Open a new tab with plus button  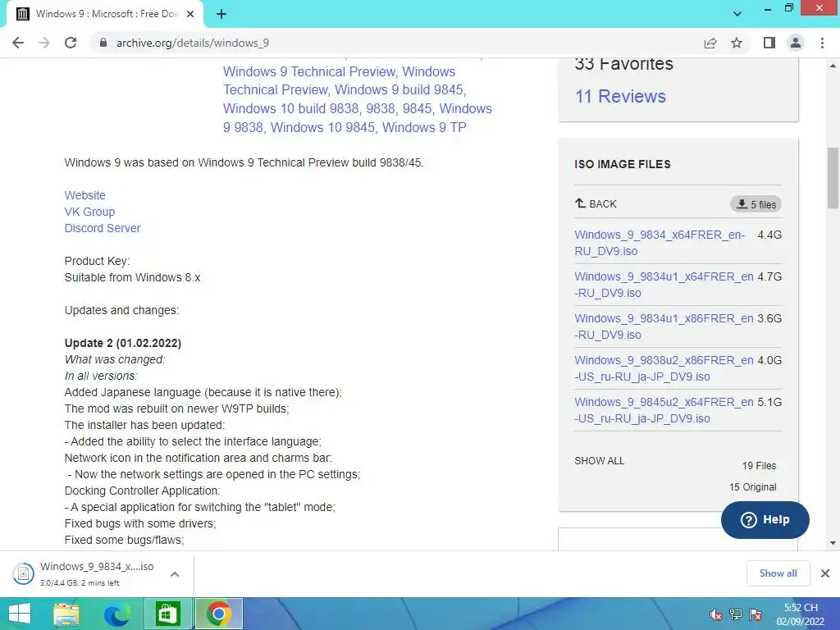click(221, 15)
